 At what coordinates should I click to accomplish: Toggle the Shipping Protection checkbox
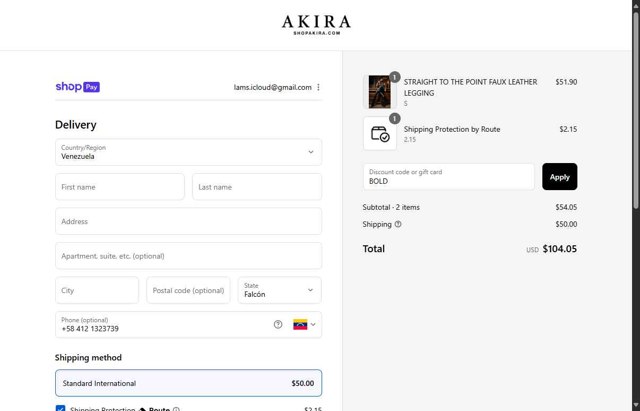[x=60, y=408]
